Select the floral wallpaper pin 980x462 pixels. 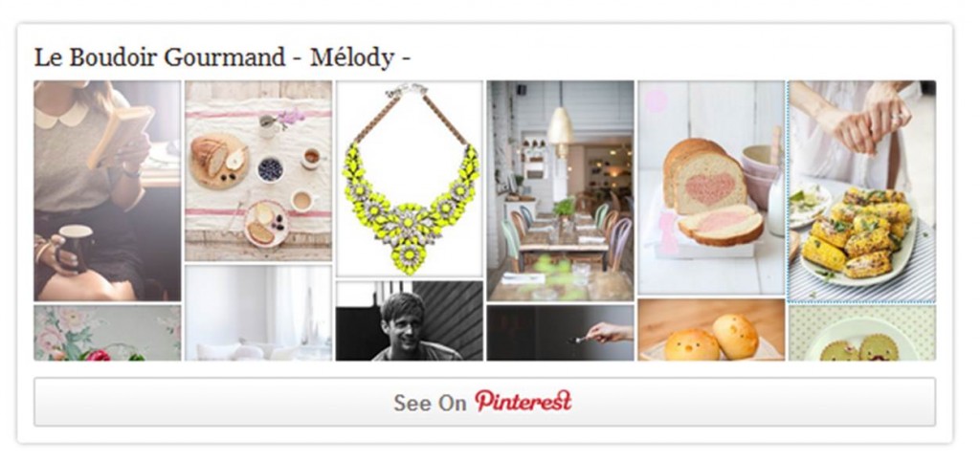point(107,333)
